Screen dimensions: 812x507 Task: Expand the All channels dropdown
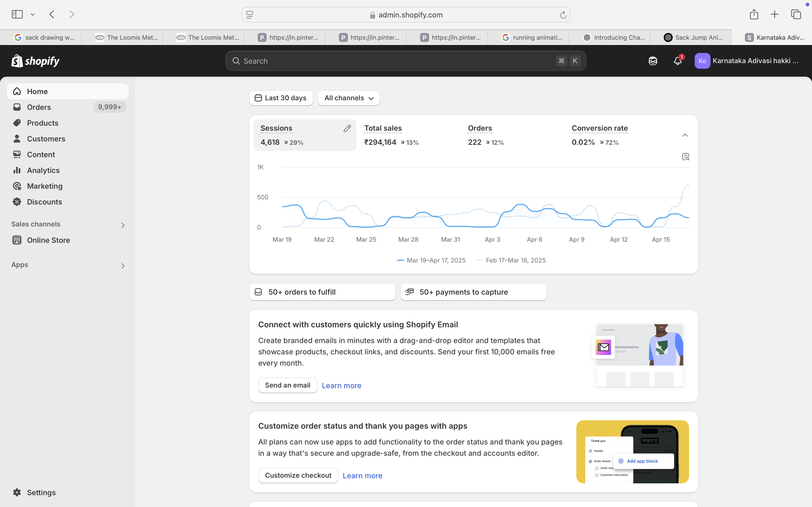tap(348, 98)
